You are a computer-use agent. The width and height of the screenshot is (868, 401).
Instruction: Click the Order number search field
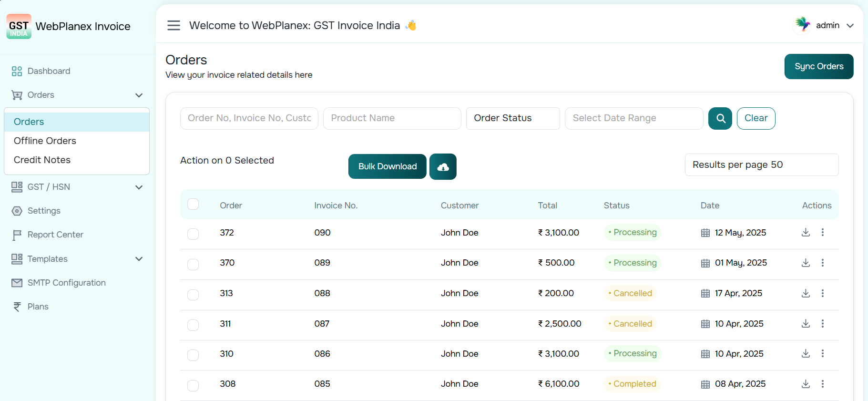249,118
